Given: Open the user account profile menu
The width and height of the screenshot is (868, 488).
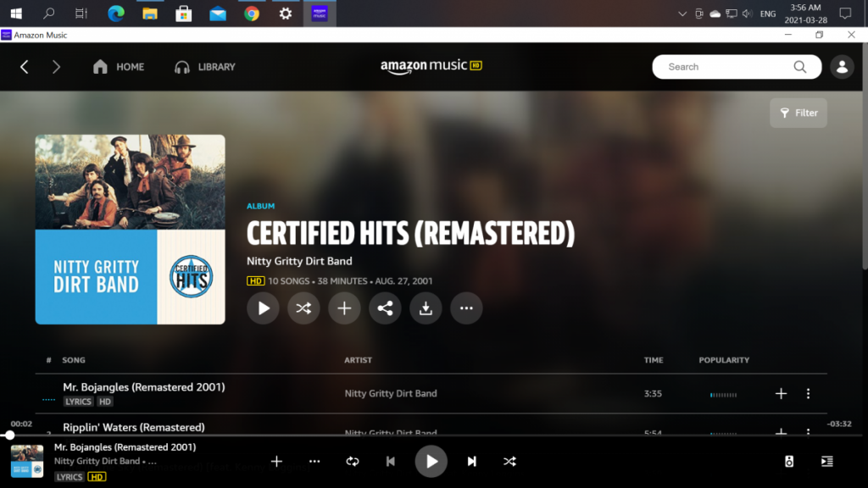Looking at the screenshot, I should [842, 67].
